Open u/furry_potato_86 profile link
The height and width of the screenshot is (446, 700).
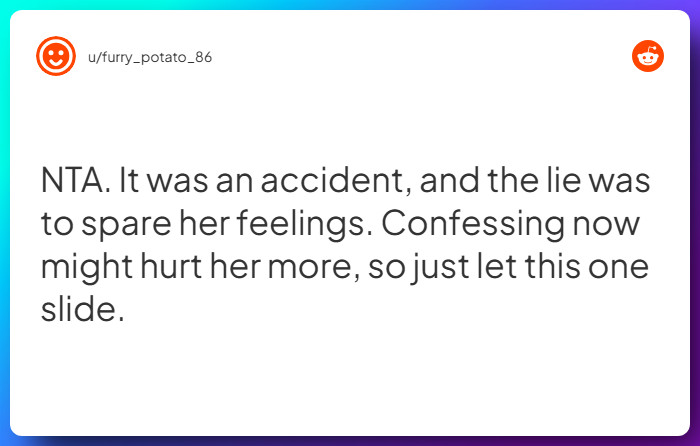coord(150,57)
